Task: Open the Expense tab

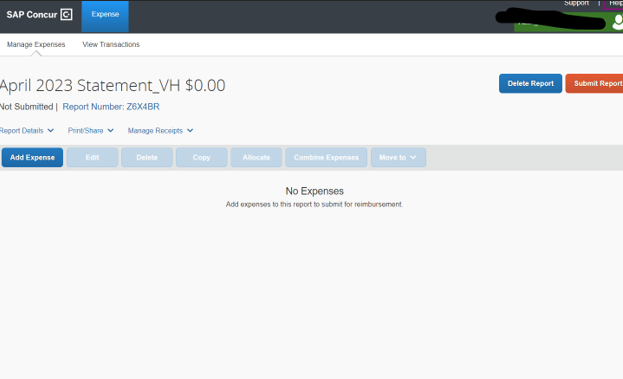Action: click(x=105, y=16)
